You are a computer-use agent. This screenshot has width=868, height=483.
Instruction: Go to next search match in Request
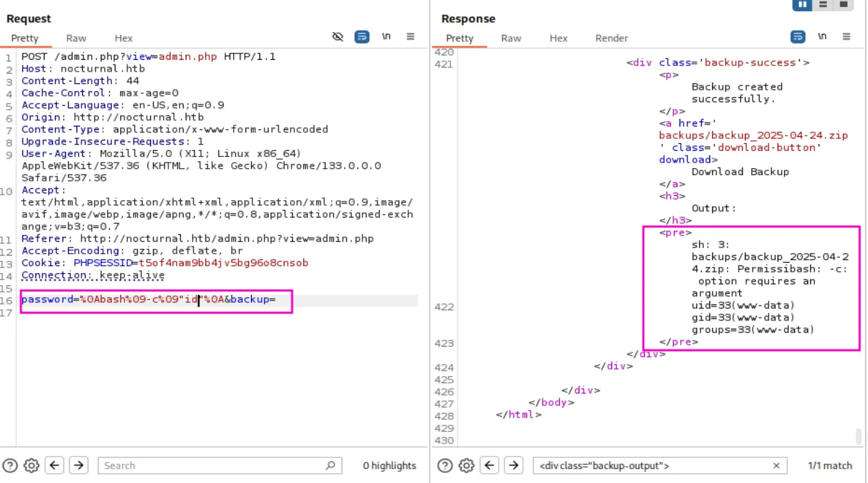(x=79, y=466)
